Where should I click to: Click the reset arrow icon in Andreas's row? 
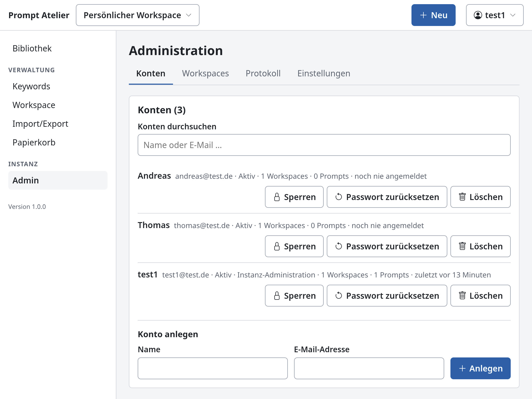[x=339, y=197]
